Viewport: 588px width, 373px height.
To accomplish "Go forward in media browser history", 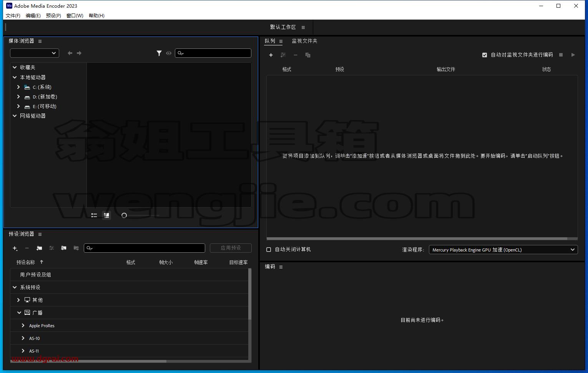I will click(x=79, y=53).
